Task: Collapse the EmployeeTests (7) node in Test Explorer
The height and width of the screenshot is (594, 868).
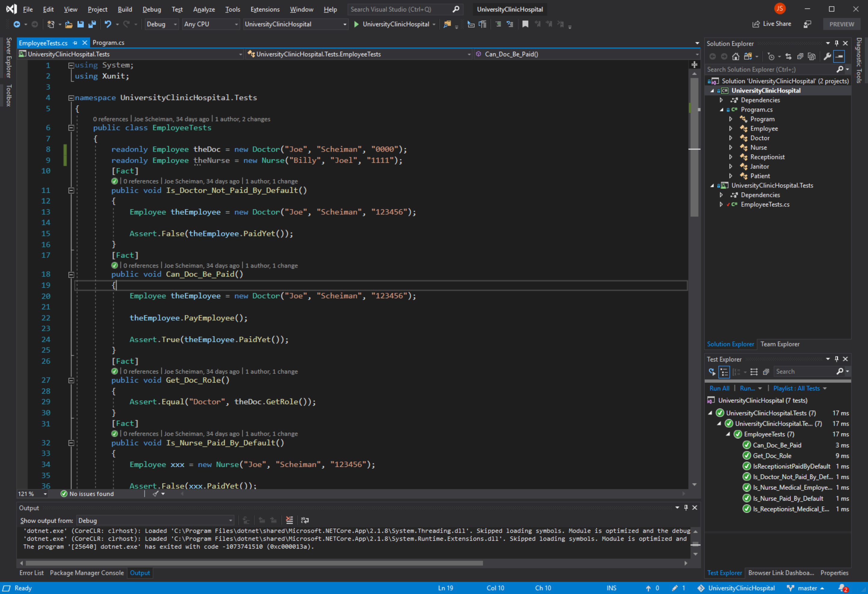Action: 728,434
